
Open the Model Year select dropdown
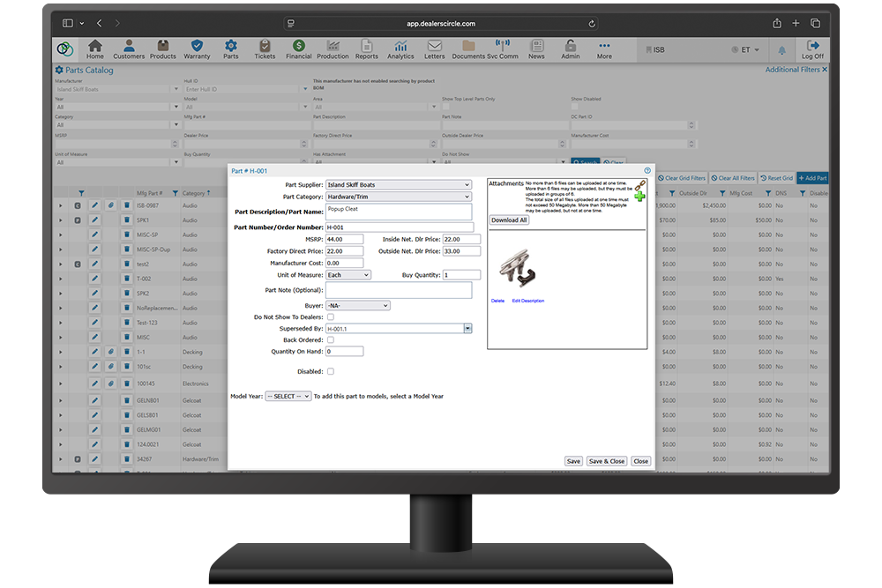288,397
